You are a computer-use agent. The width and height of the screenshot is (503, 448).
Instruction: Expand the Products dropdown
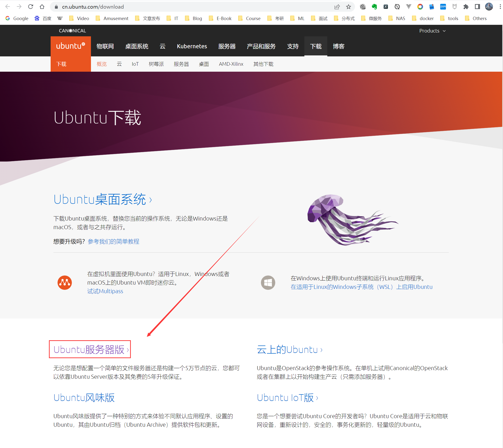click(432, 31)
